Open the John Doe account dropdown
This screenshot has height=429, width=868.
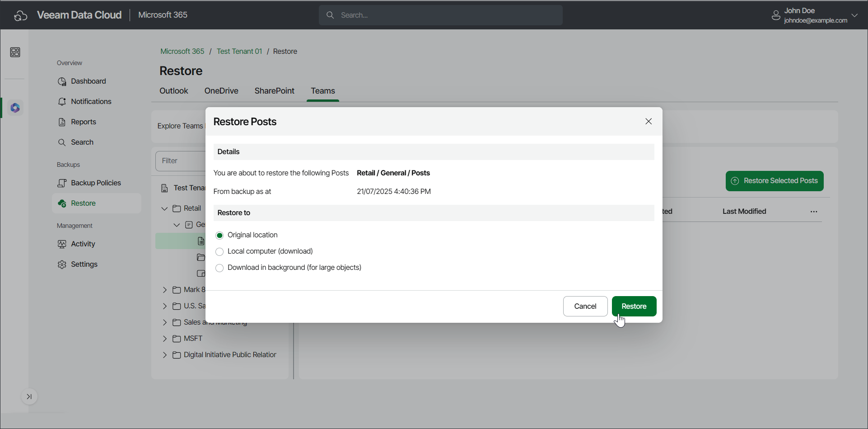[854, 15]
